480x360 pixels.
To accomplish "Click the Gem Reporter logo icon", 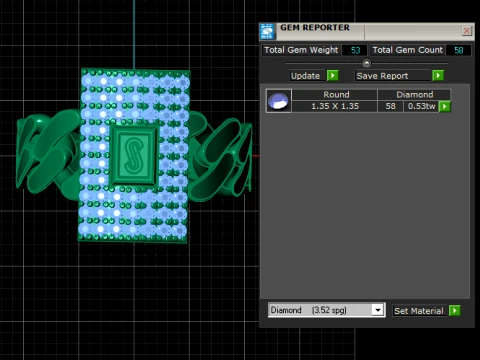I will point(267,32).
